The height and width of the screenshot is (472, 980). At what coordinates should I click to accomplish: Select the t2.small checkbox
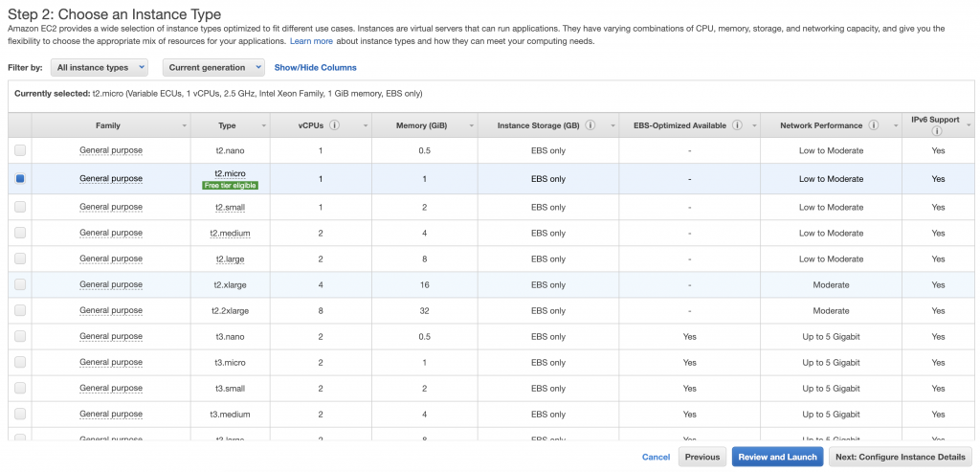point(20,206)
